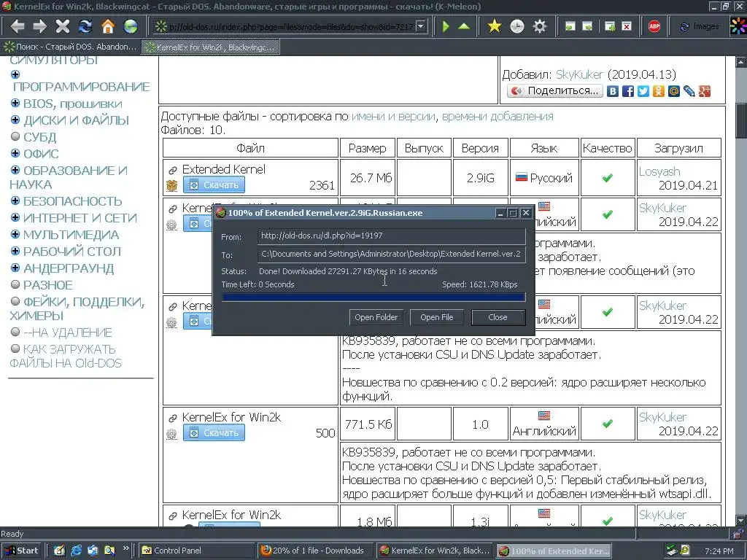Expand the АНДЕРГРАУНД category

click(x=15, y=267)
